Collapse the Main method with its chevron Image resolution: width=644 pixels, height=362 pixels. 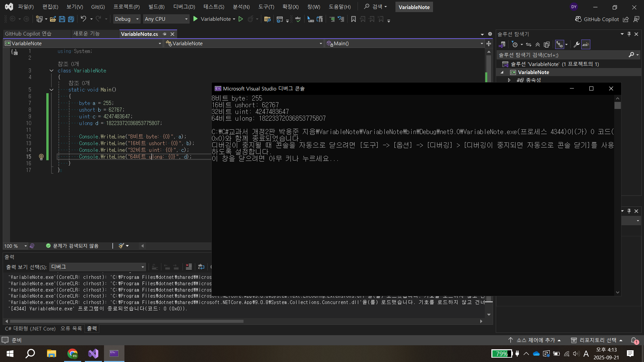click(x=51, y=89)
